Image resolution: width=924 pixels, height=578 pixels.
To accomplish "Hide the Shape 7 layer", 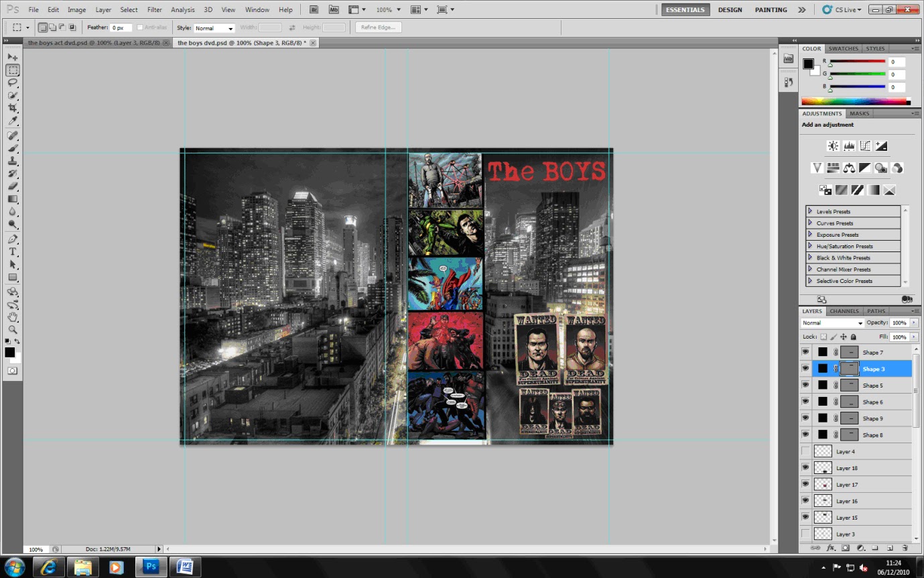I will pos(805,352).
